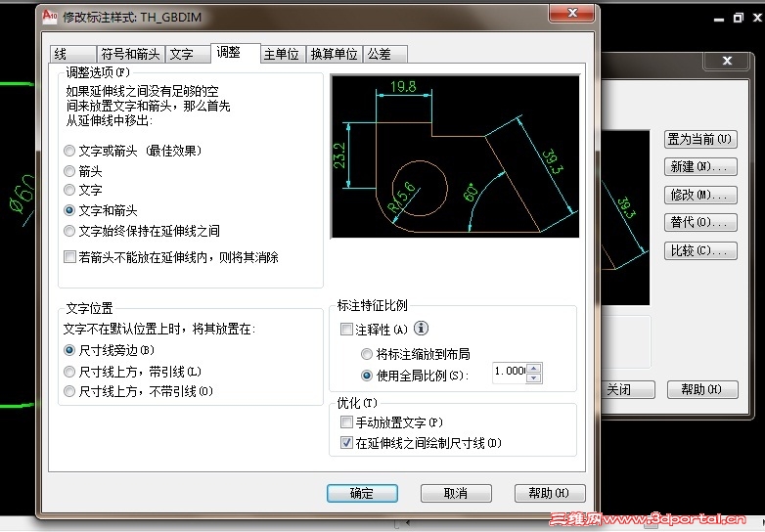Open the 换算单位 tab
The height and width of the screenshot is (532, 765).
pos(335,54)
